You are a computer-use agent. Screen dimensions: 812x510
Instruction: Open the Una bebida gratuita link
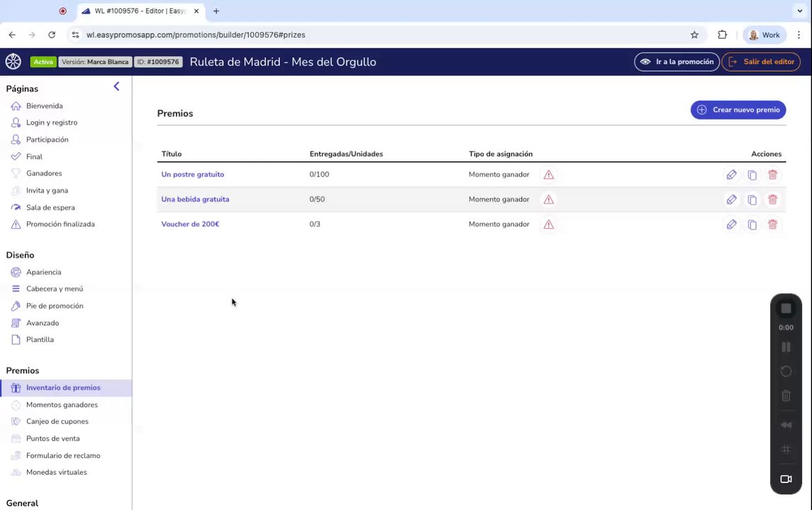pyautogui.click(x=196, y=199)
